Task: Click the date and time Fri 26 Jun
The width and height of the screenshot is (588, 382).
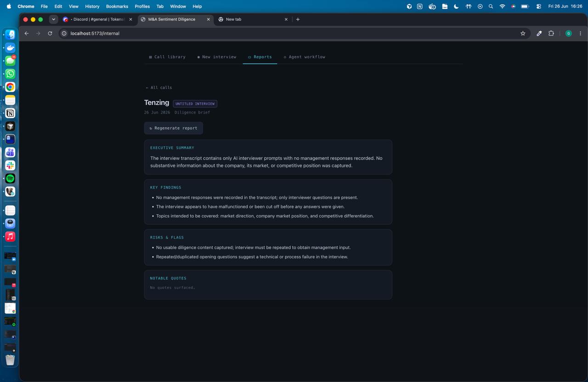Action: pyautogui.click(x=565, y=6)
